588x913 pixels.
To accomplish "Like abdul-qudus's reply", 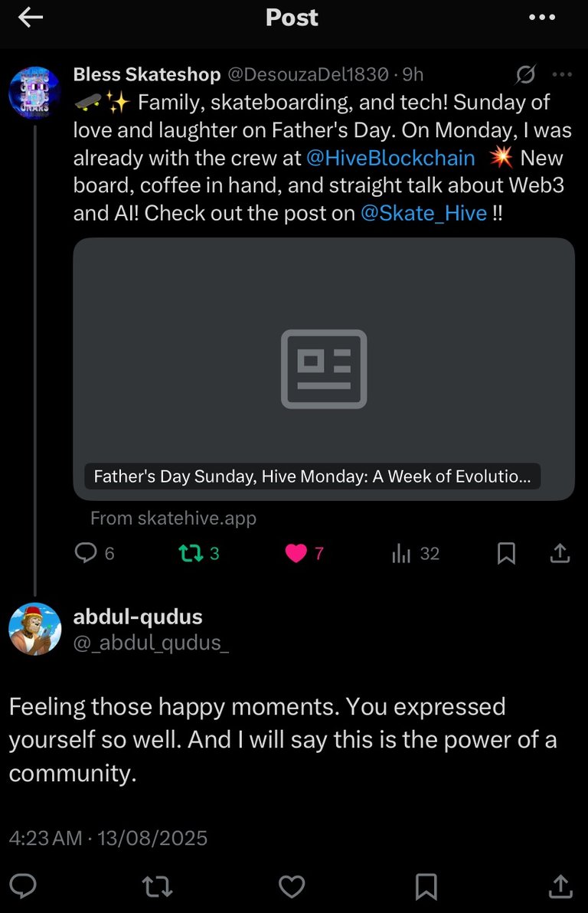I will (x=292, y=886).
